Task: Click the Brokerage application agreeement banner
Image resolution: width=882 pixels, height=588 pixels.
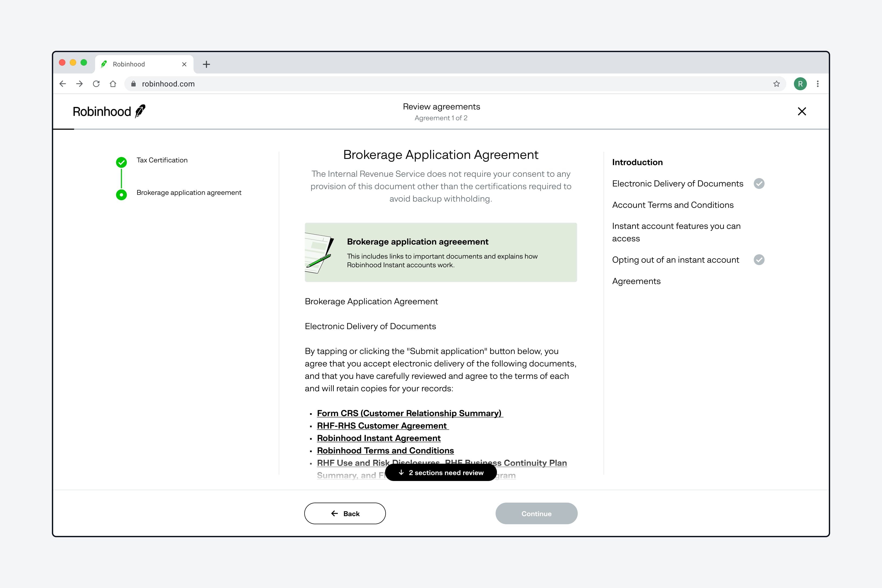Action: tap(441, 252)
